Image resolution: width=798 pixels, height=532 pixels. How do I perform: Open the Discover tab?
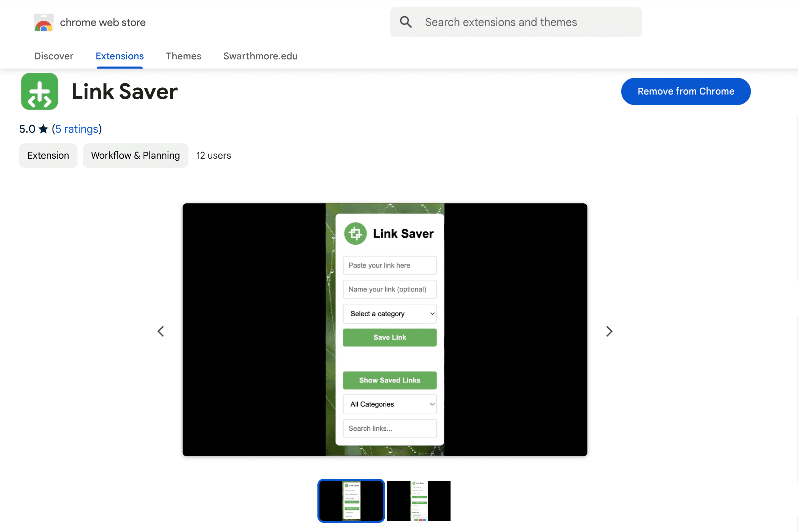point(54,56)
